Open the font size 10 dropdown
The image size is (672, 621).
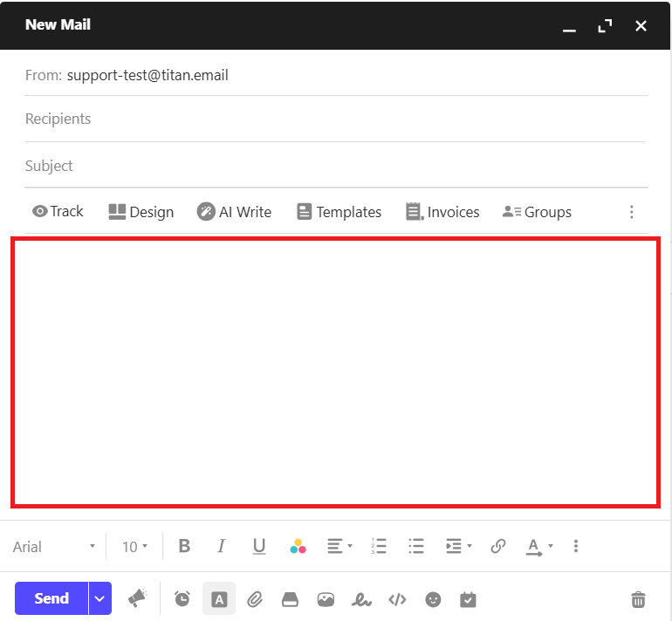pyautogui.click(x=134, y=547)
